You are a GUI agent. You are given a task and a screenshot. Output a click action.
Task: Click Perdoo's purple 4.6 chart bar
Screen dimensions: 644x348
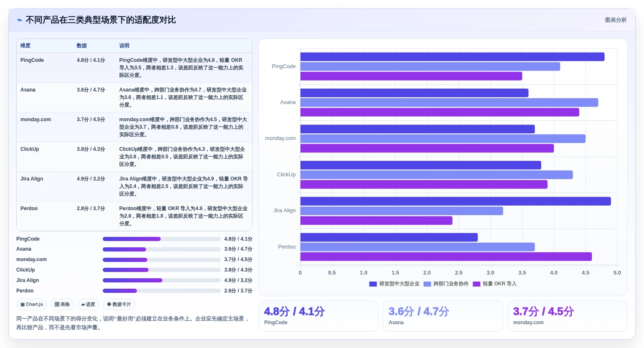coord(446,257)
